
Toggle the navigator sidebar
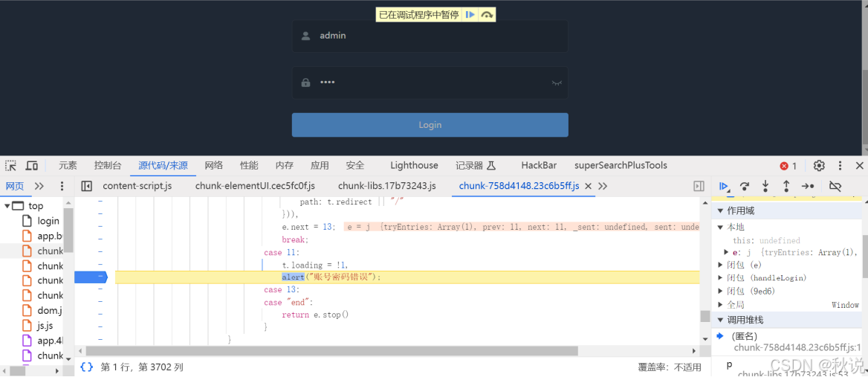pyautogui.click(x=86, y=186)
